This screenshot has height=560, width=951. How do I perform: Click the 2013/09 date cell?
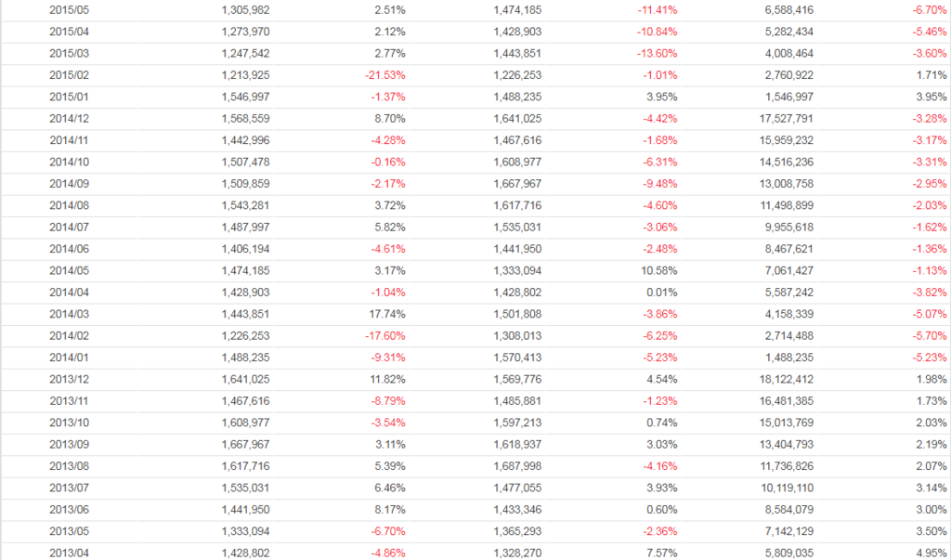point(70,444)
